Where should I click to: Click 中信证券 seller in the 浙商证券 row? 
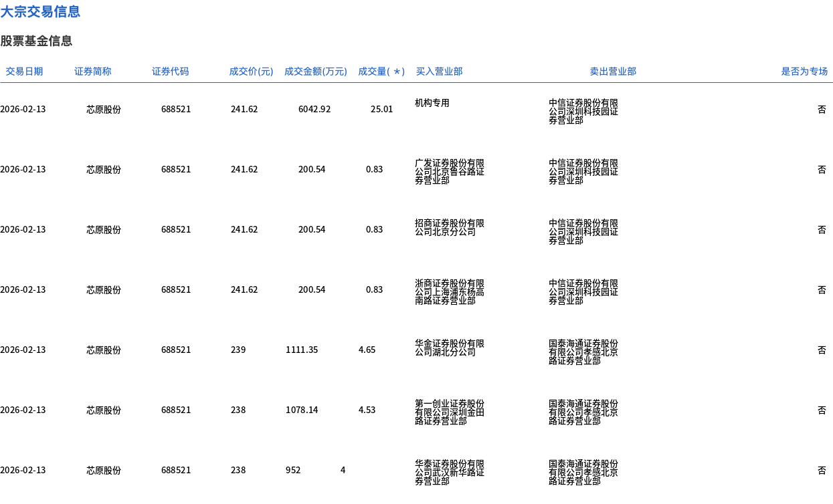coord(583,292)
